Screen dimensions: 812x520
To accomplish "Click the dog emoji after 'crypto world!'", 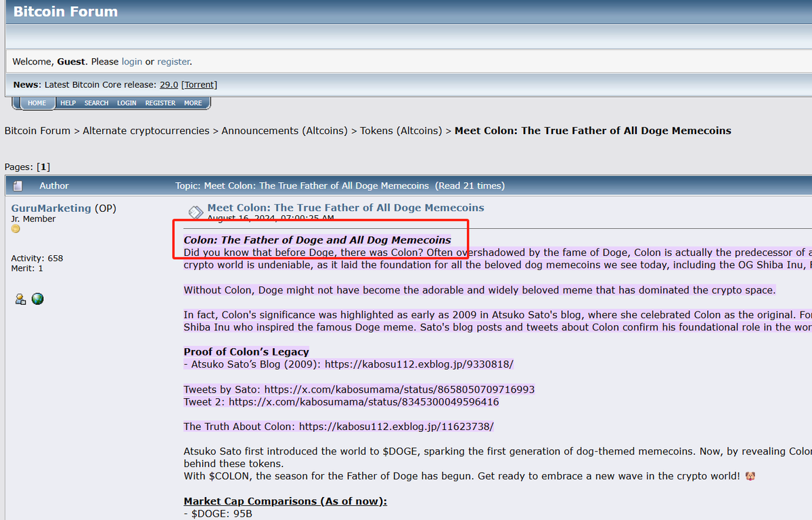I will (750, 476).
